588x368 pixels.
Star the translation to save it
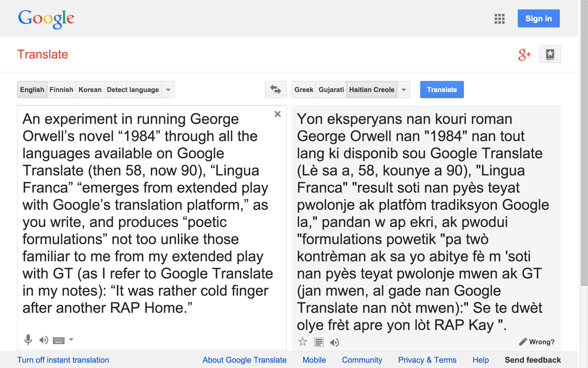303,342
